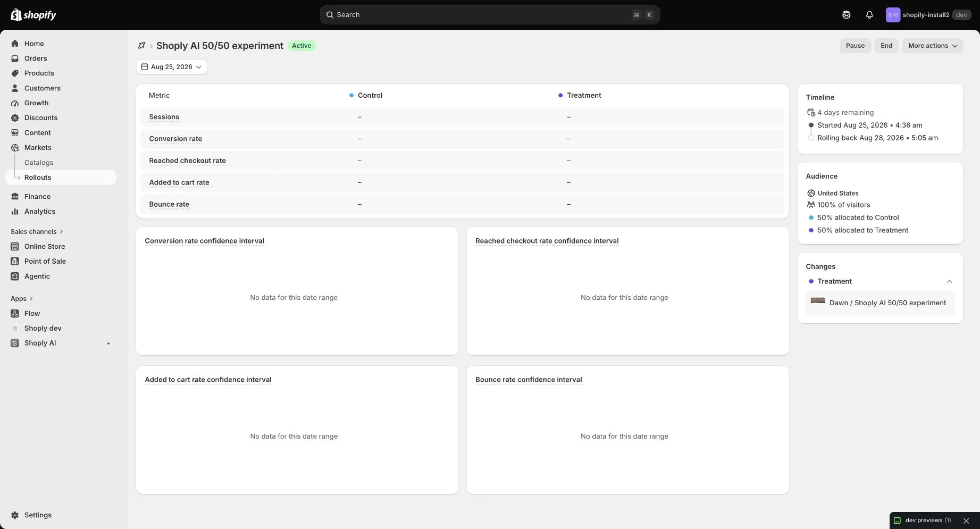
Task: Click the Analytics bar chart icon
Action: [x=15, y=212]
